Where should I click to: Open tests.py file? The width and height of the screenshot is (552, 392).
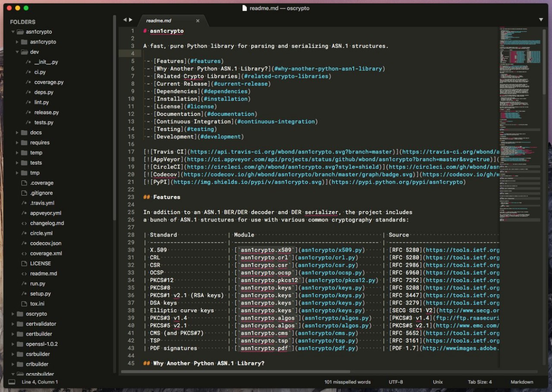[44, 123]
